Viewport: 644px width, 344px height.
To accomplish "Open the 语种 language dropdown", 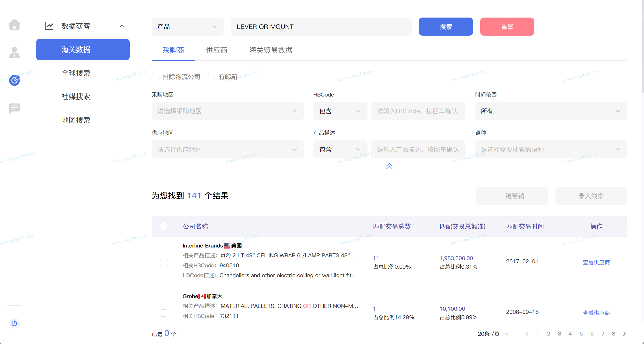I will coord(551,149).
